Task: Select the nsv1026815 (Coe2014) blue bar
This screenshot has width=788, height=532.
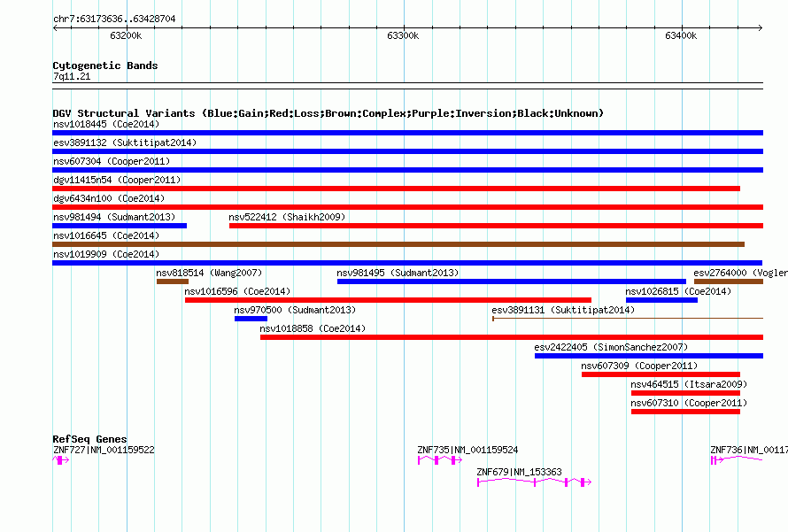Action: [x=662, y=300]
